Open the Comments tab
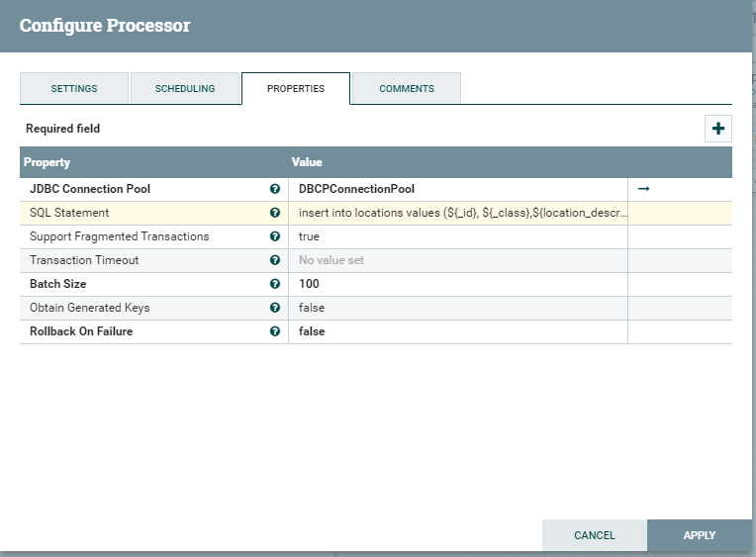Image resolution: width=756 pixels, height=557 pixels. coord(407,88)
